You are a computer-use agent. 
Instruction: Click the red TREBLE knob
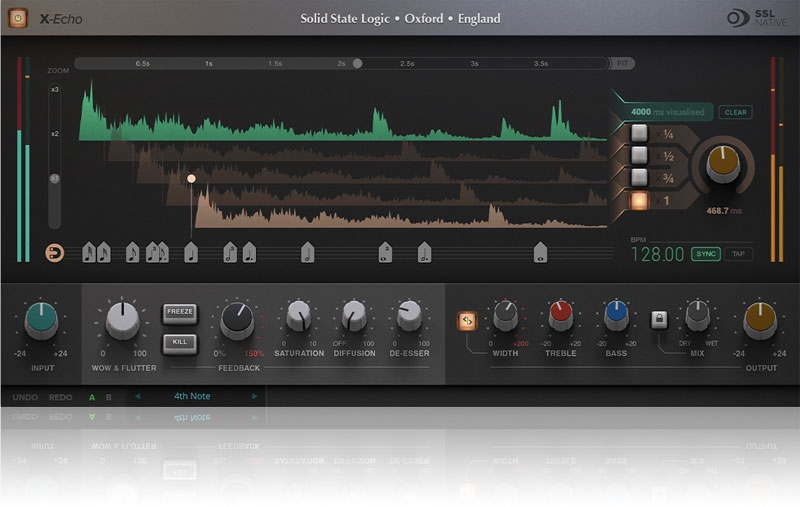click(561, 316)
